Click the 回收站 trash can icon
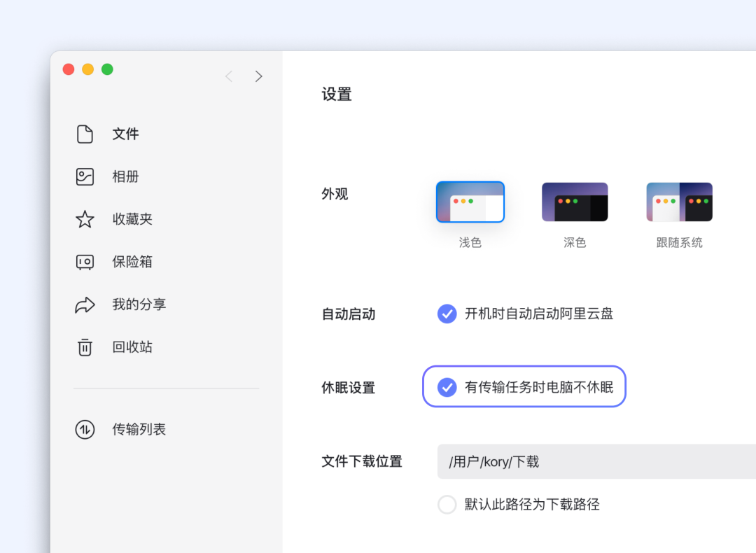Image resolution: width=756 pixels, height=553 pixels. (x=85, y=347)
